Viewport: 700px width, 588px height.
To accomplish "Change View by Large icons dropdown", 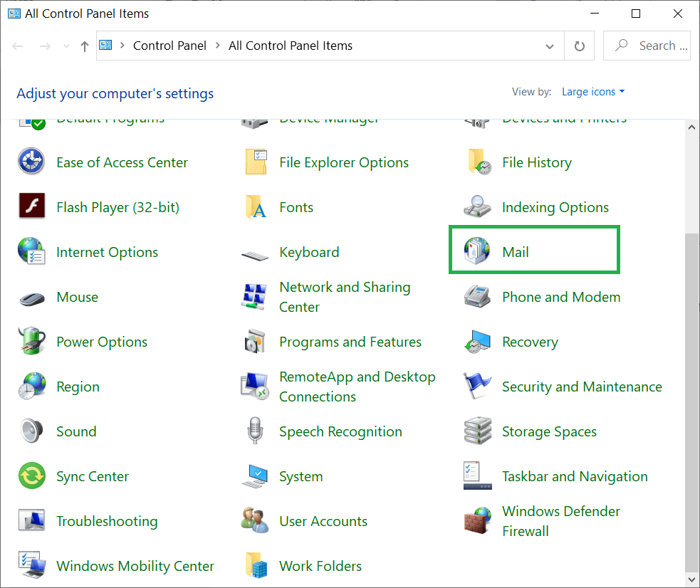I will click(x=593, y=91).
